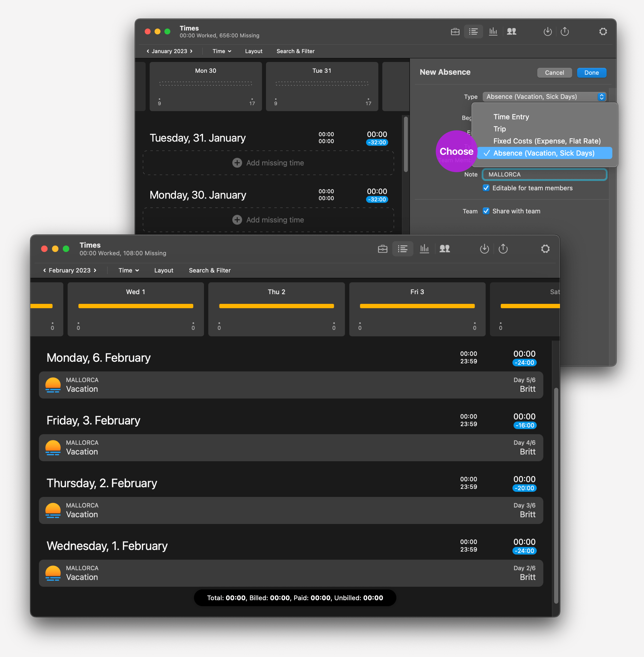Open Time dropdown in February window
Screen dimensions: 644x657
click(129, 270)
